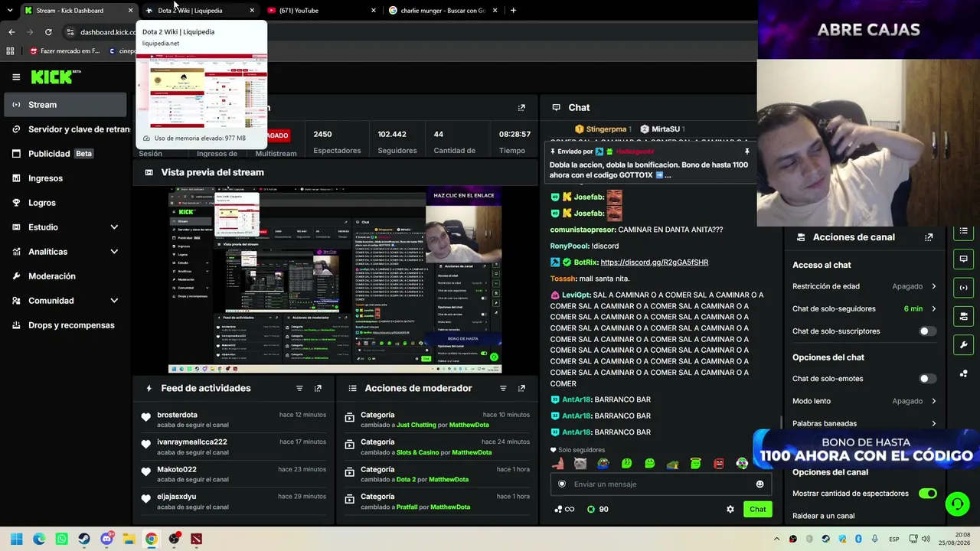This screenshot has width=980, height=551.
Task: Open a new browser tab
Action: click(513, 11)
